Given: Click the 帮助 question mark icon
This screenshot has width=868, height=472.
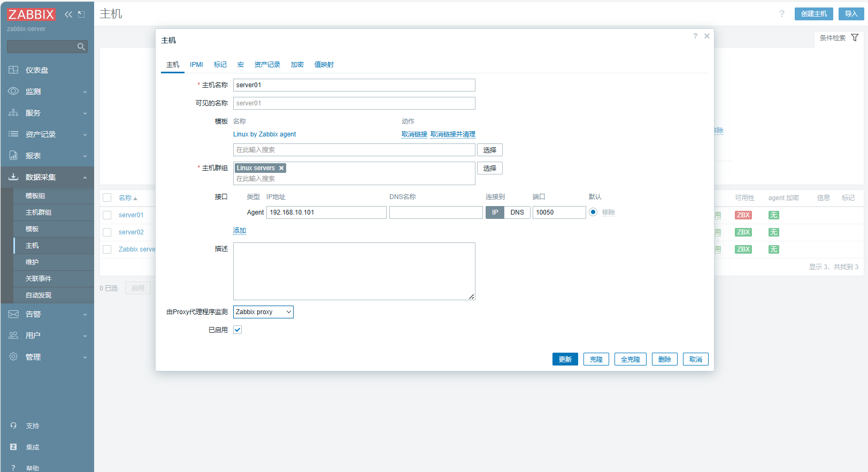Looking at the screenshot, I should 13,468.
